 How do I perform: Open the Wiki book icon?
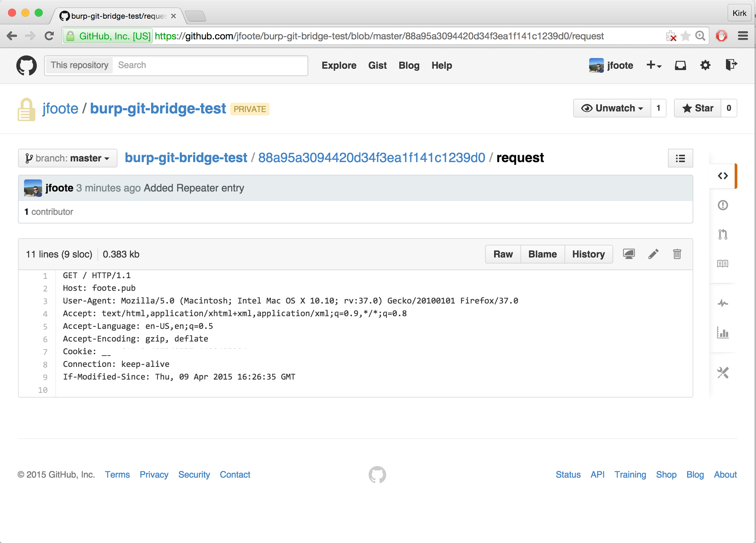click(x=723, y=264)
